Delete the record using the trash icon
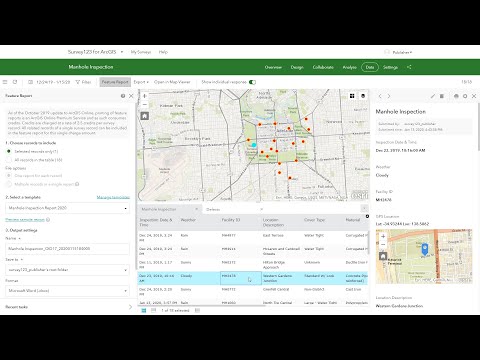480x360 pixels. (442, 96)
